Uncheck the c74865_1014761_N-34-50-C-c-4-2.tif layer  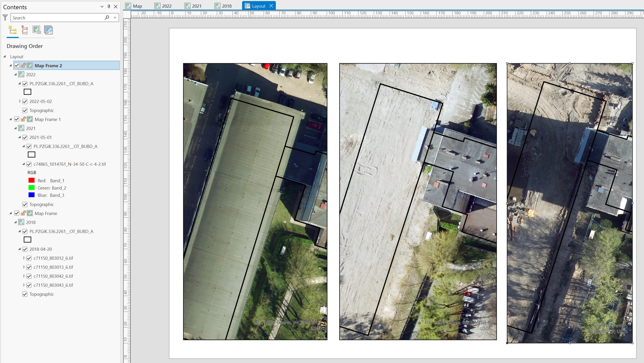coord(29,164)
